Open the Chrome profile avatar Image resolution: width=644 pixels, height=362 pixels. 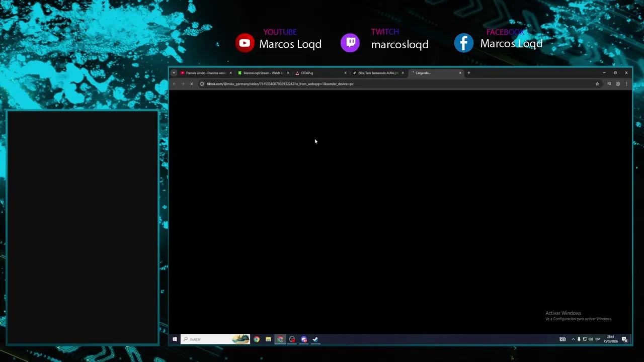(618, 84)
